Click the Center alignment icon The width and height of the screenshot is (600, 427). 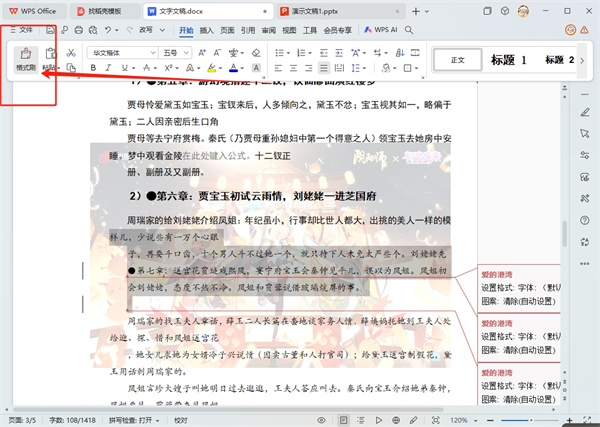tap(293, 68)
